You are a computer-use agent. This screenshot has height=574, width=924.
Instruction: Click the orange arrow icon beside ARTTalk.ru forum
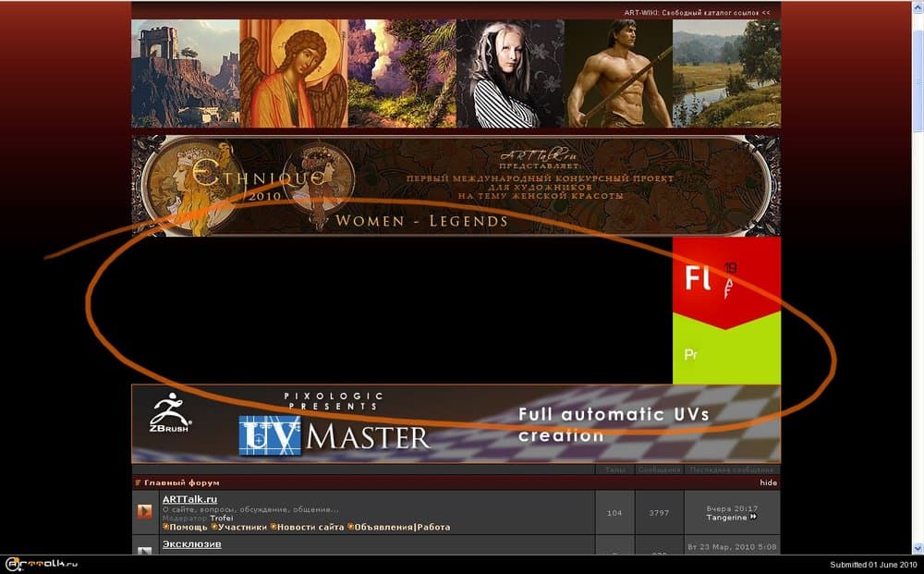pos(145,511)
